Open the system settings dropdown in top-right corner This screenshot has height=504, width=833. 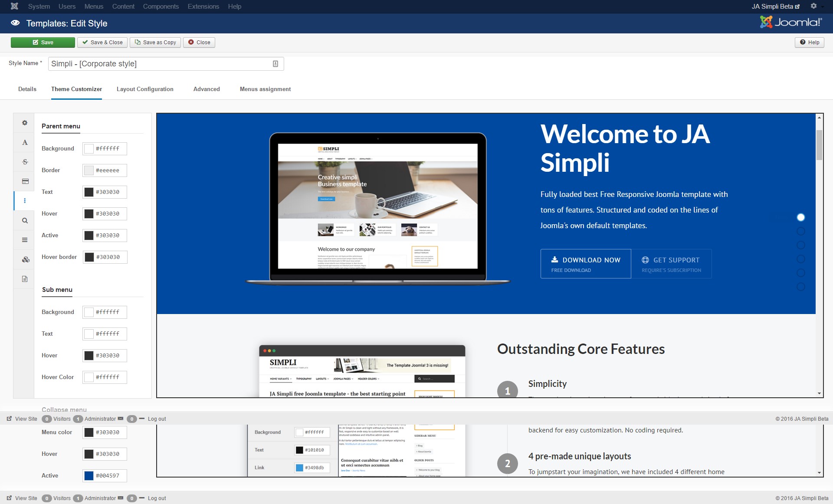coord(813,6)
